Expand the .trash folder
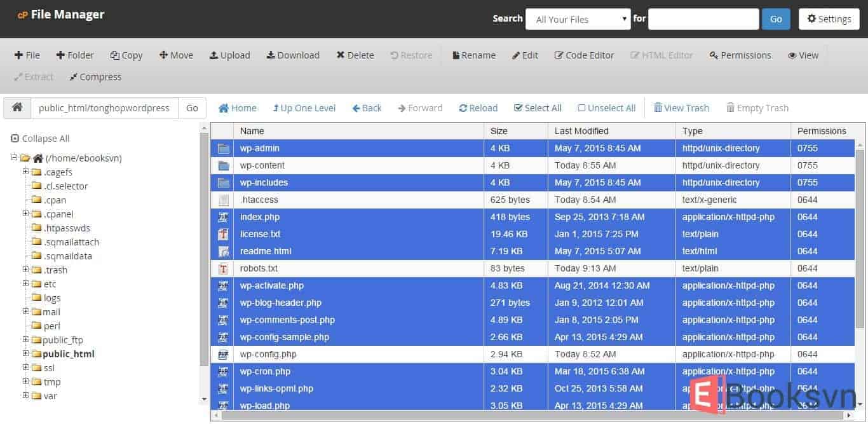Viewport: 868px width, 424px height. pos(25,270)
